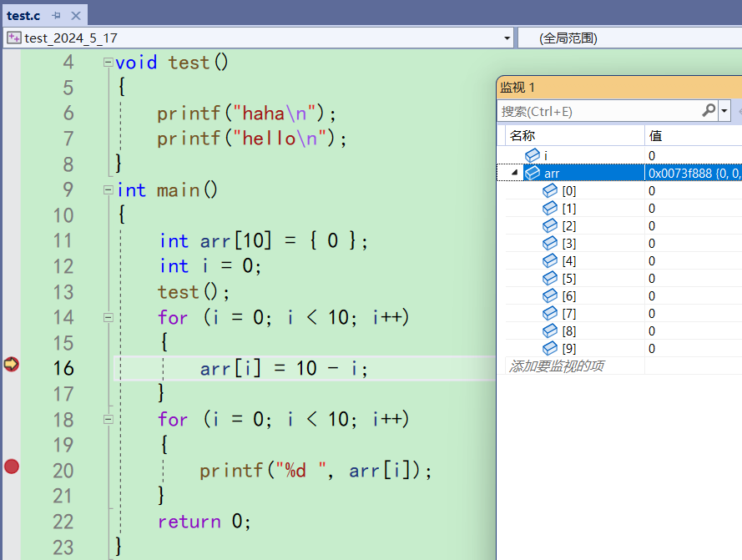Click the arr value 0x0073f888 cell
This screenshot has height=560, width=742.
694,174
